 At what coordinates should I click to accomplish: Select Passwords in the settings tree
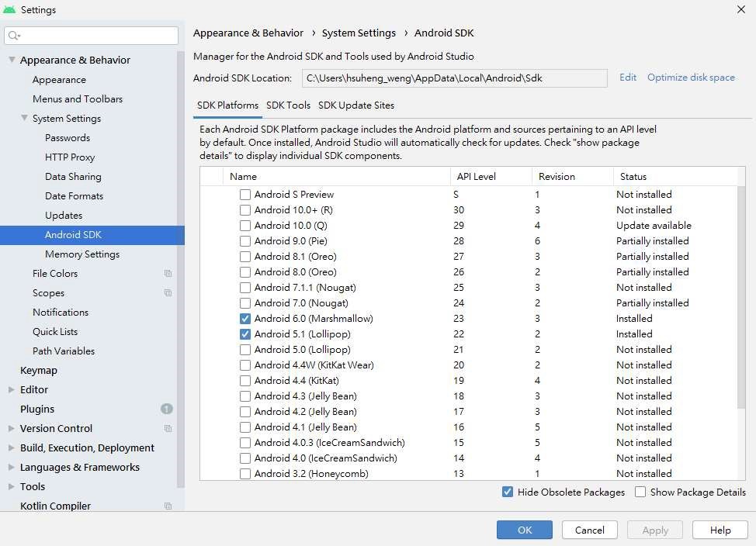(x=68, y=138)
